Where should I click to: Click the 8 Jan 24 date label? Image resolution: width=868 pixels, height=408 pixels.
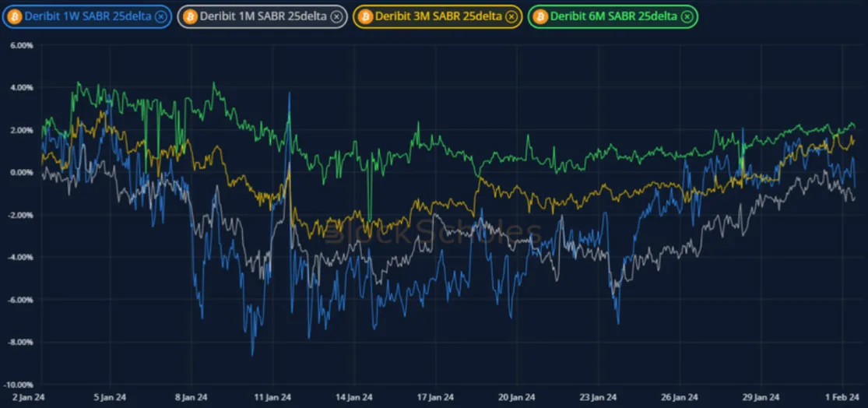191,397
